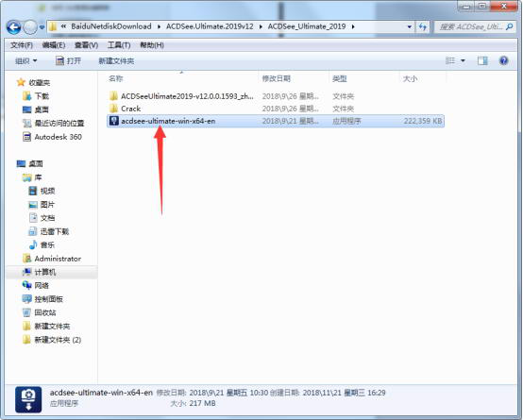The image size is (523, 420).
Task: Click BaiduNetdiskDownload in the address path
Action: [x=111, y=26]
